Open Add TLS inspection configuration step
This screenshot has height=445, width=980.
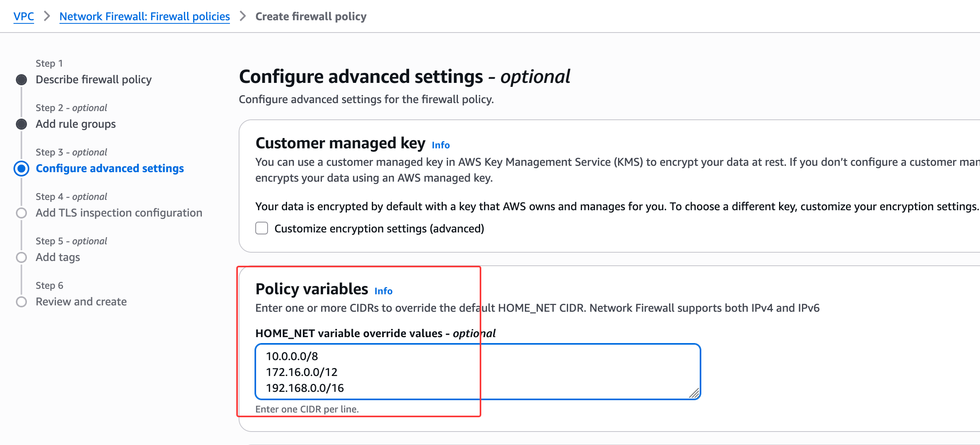pos(119,213)
